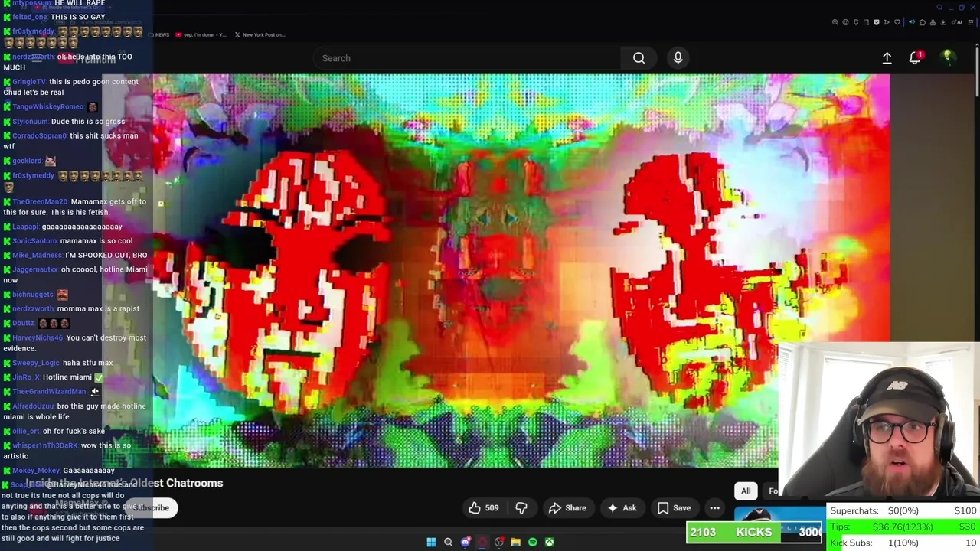Open the three-dots more actions menu

(x=714, y=507)
